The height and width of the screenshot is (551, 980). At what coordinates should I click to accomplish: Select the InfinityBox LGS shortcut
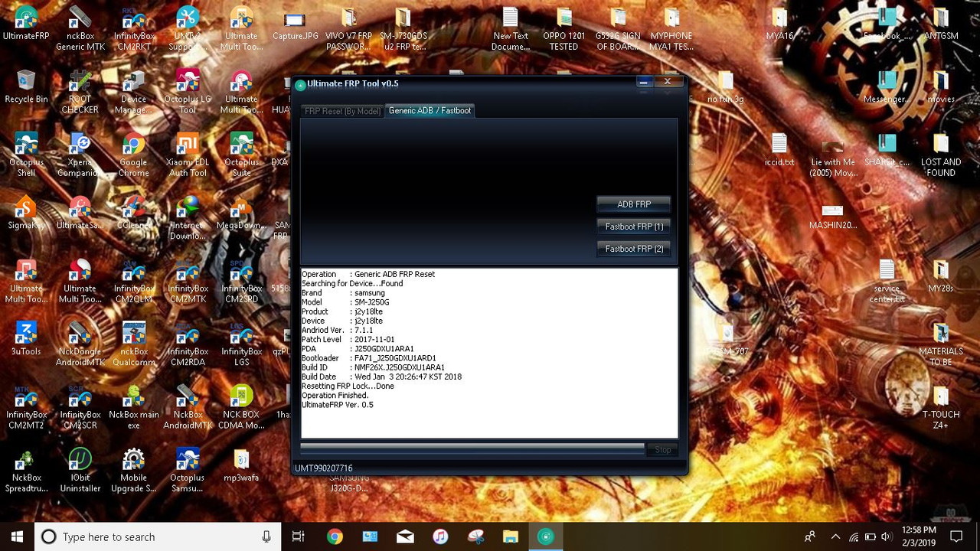(241, 344)
